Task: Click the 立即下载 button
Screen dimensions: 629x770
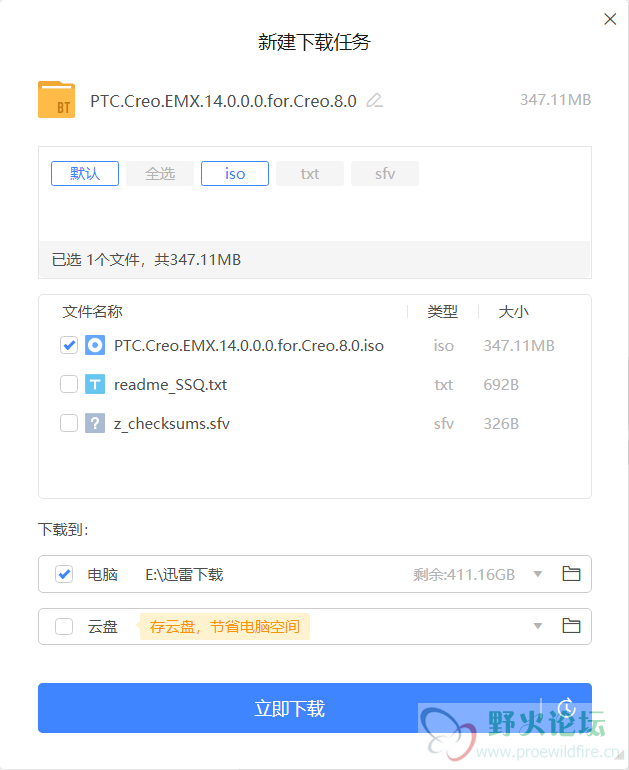Action: [289, 708]
